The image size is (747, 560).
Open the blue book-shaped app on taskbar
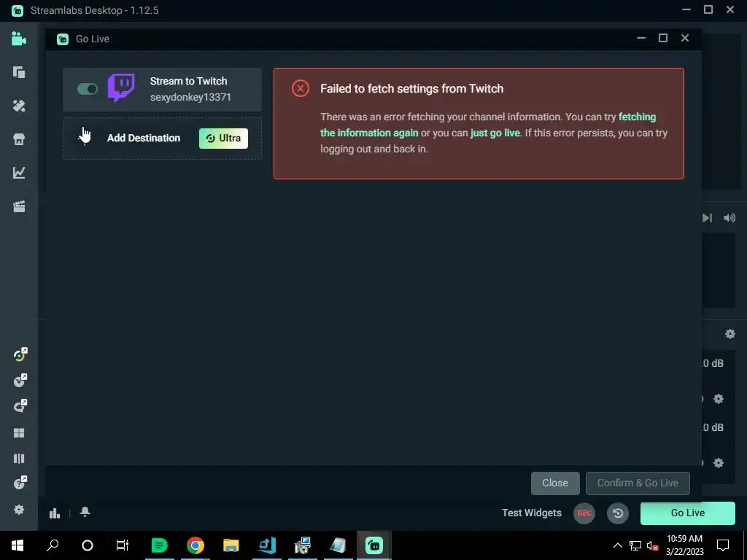click(x=267, y=545)
